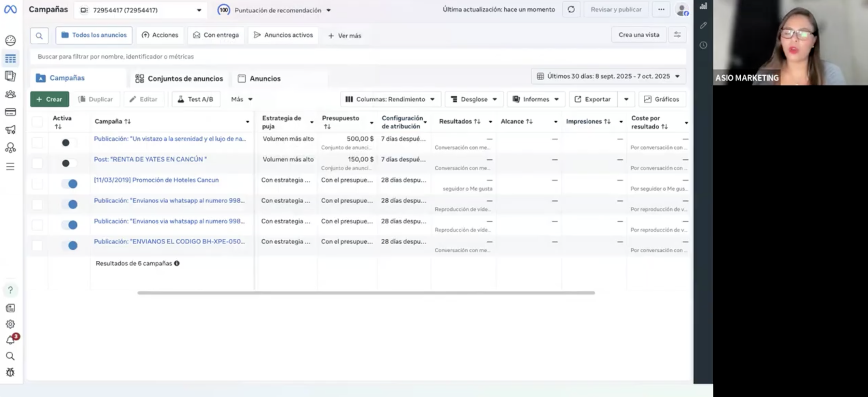Open the help question mark icon

click(x=10, y=290)
